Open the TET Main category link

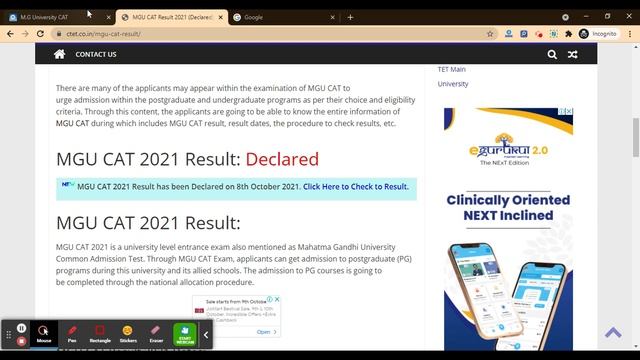click(x=451, y=69)
